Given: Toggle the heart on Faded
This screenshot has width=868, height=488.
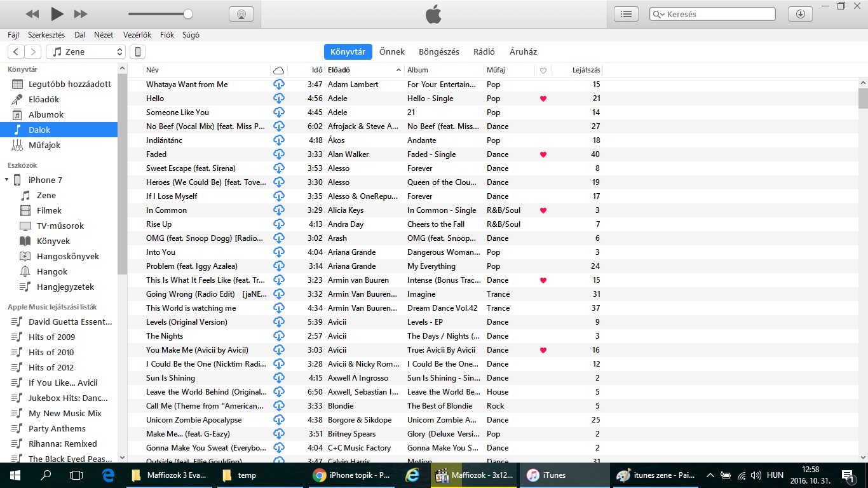Looking at the screenshot, I should [543, 154].
